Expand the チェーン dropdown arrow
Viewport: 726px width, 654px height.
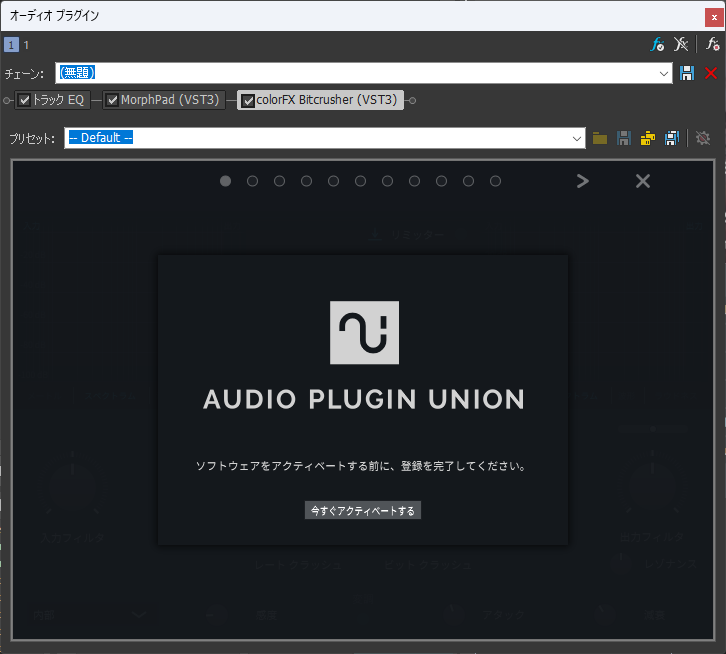(x=663, y=74)
